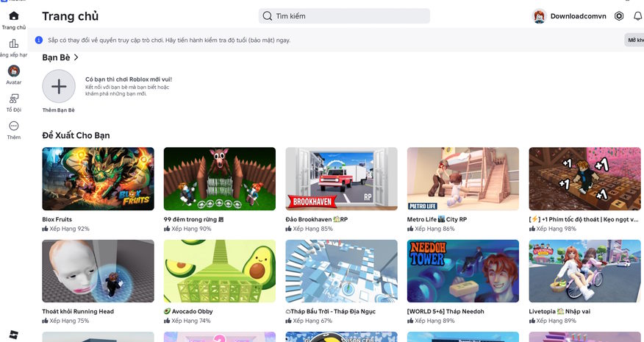644x342 pixels.
Task: Click the Tháp Bầu Trời - Tháp Địa Ngục title
Action: (331, 312)
